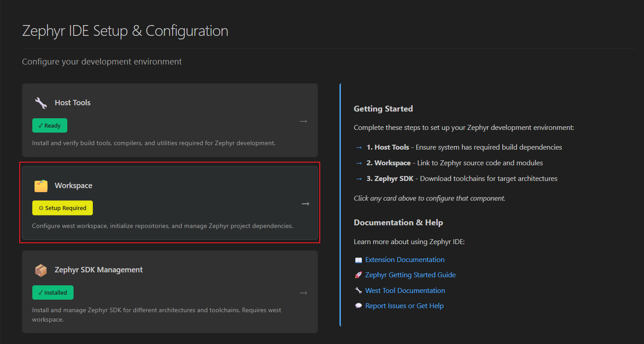Screen dimensions: 644x344
Task: Click the yellow Setup Required badge
Action: pyautogui.click(x=62, y=208)
